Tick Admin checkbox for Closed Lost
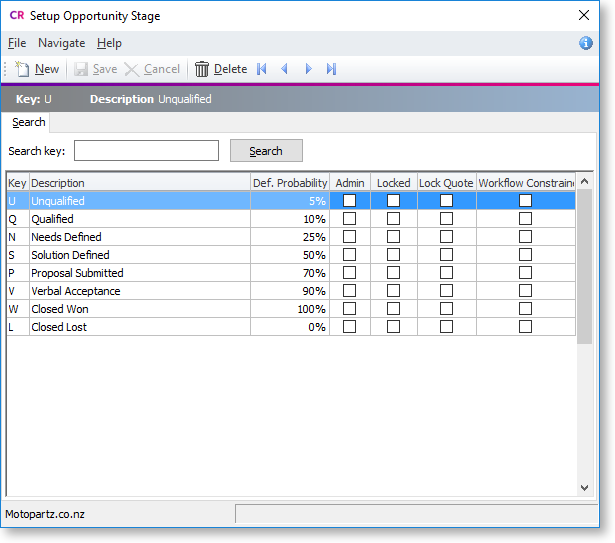Image resolution: width=615 pixels, height=543 pixels. [x=349, y=327]
